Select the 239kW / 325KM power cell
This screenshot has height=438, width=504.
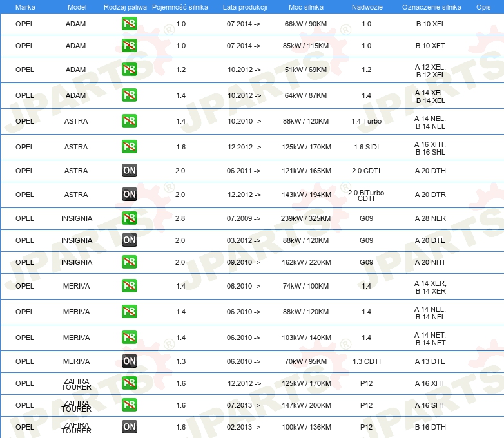click(306, 218)
